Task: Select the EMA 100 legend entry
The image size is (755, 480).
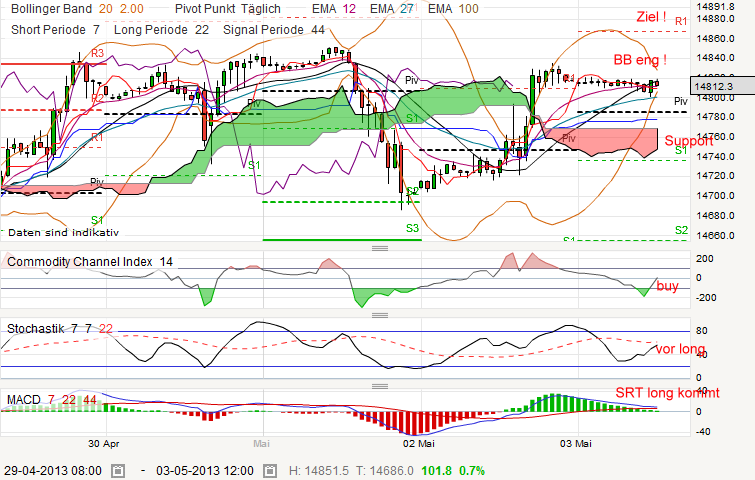Action: click(x=453, y=9)
